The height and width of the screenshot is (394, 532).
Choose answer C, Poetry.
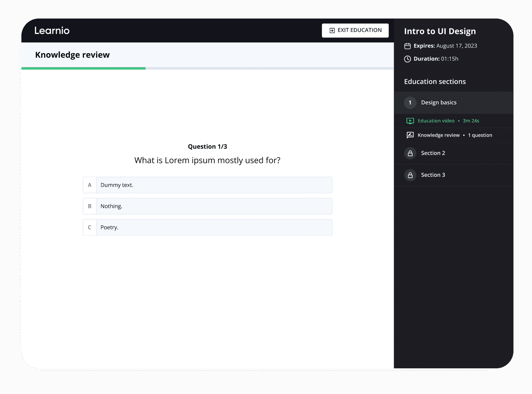[x=208, y=227]
